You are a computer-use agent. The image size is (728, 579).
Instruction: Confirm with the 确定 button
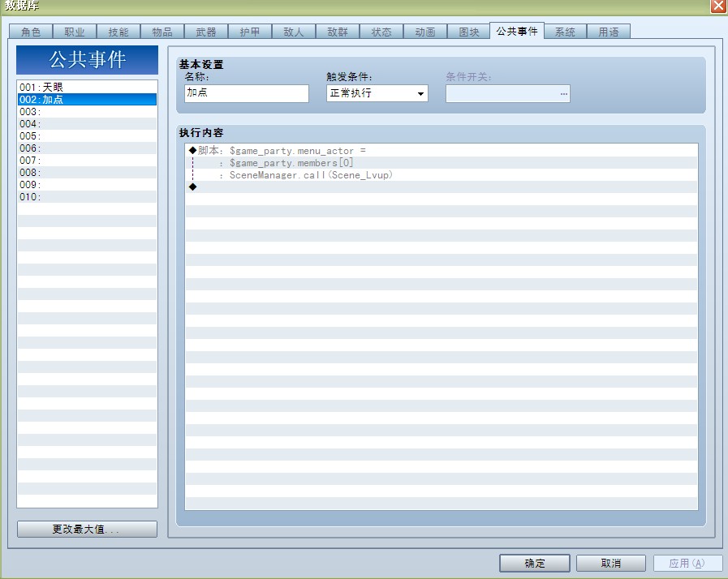coord(534,564)
